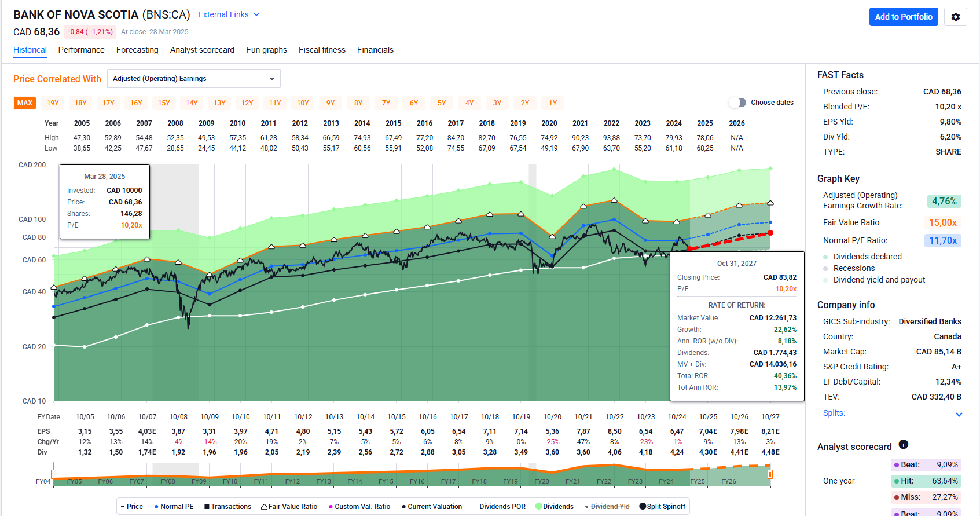Screen dimensions: 980x516
Task: Click the left handle of timeline range slider
Action: click(53, 474)
